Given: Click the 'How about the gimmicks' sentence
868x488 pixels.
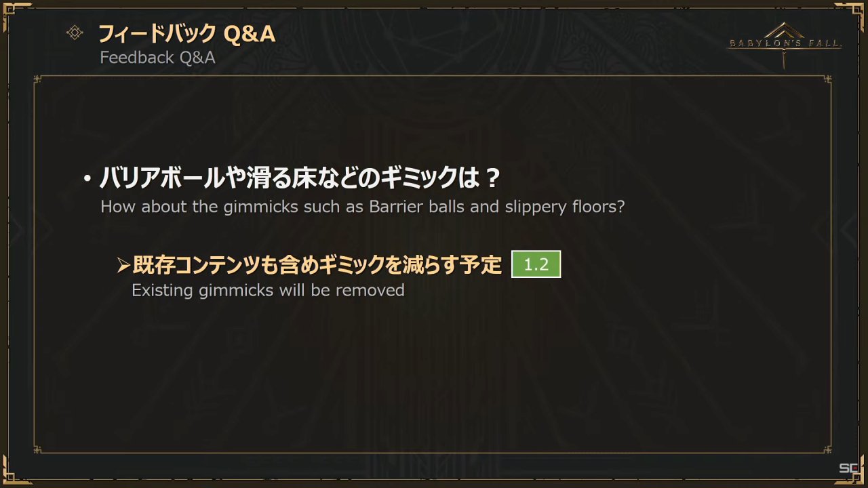Looking at the screenshot, I should [x=362, y=207].
